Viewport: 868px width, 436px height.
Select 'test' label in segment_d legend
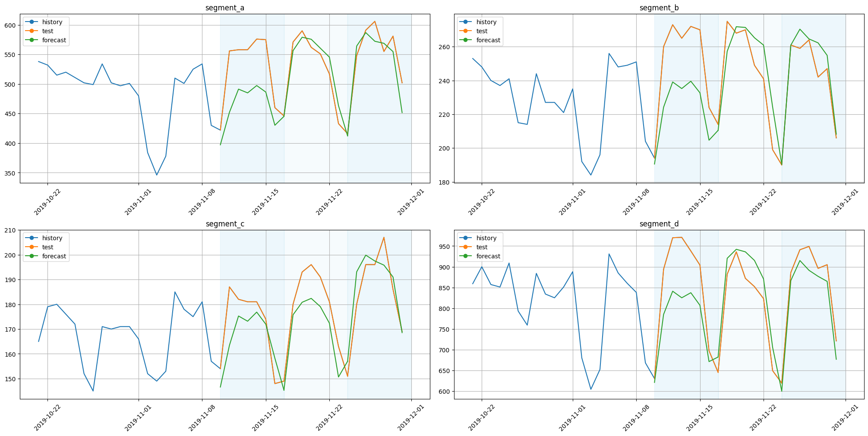coord(482,247)
